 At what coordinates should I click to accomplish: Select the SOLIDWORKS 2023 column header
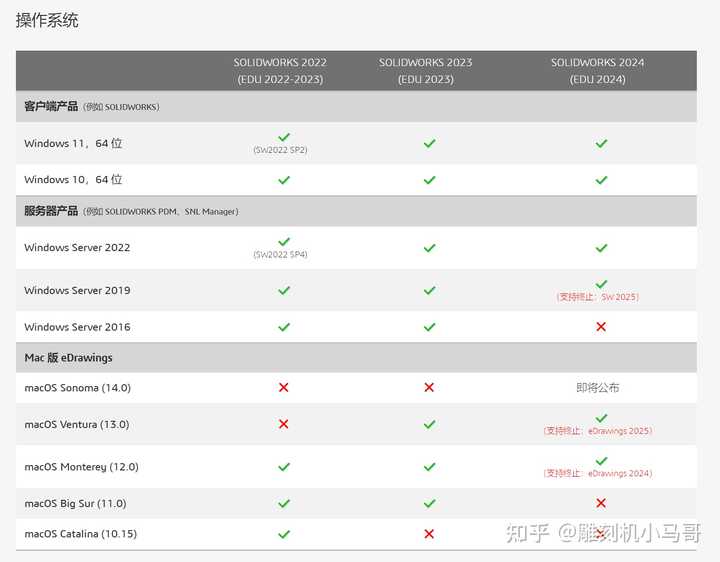(x=426, y=71)
